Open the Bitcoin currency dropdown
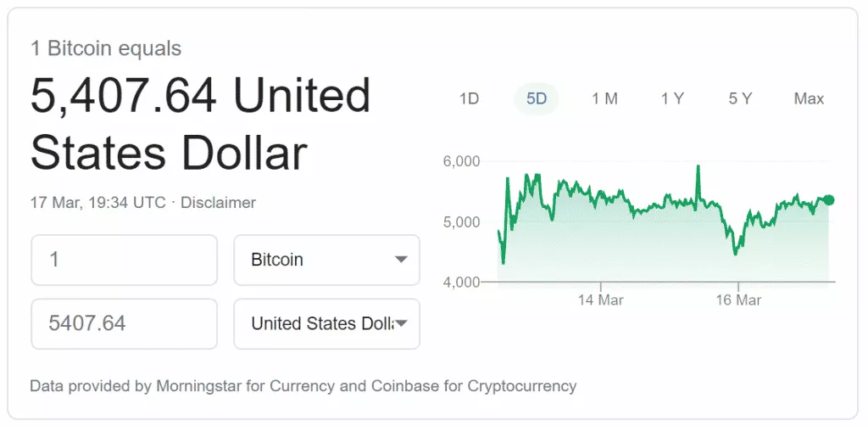 (326, 260)
